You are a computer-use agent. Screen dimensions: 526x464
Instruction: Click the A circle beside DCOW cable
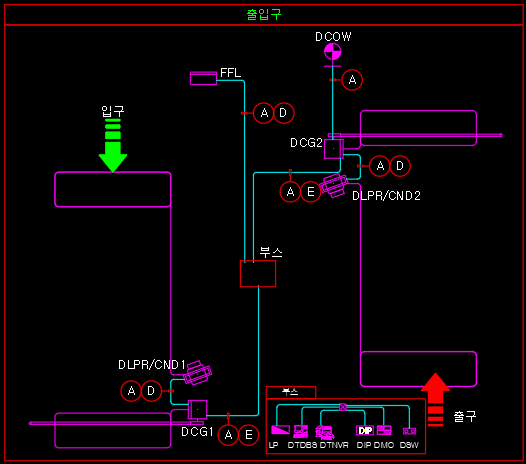point(352,80)
